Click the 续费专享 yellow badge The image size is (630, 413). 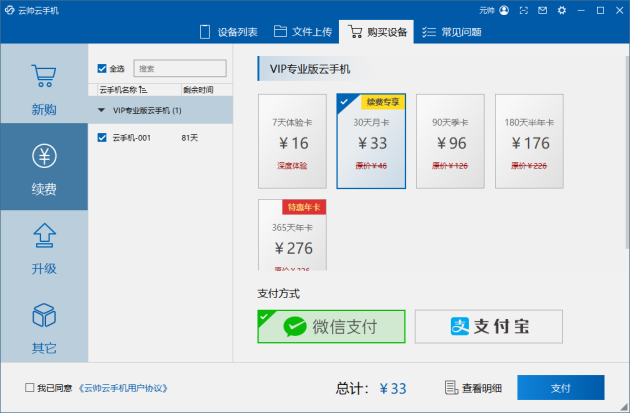coord(383,102)
